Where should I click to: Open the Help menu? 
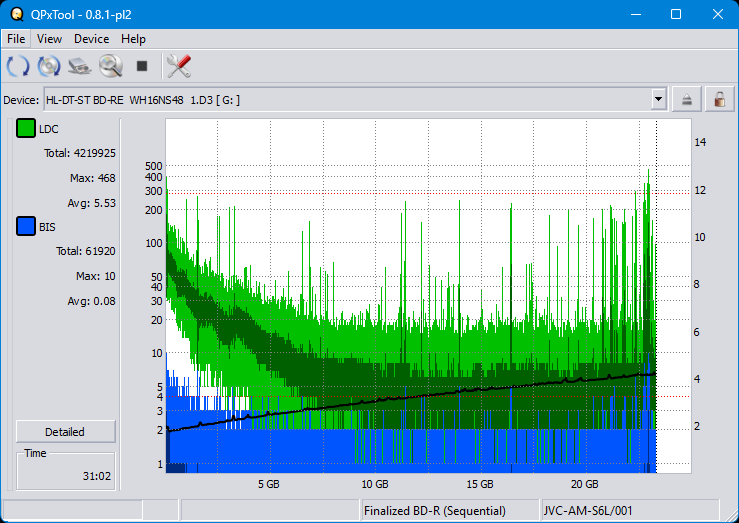133,39
